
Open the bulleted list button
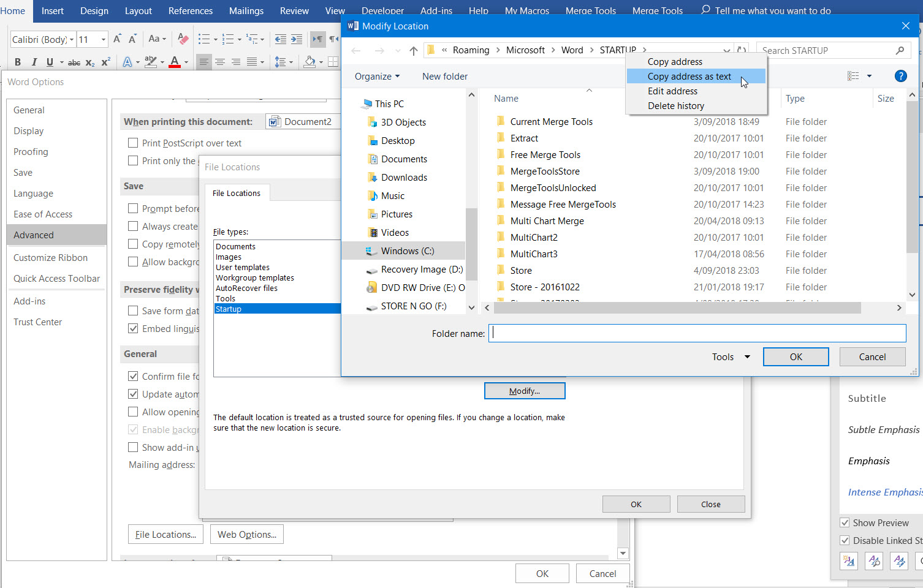point(205,39)
